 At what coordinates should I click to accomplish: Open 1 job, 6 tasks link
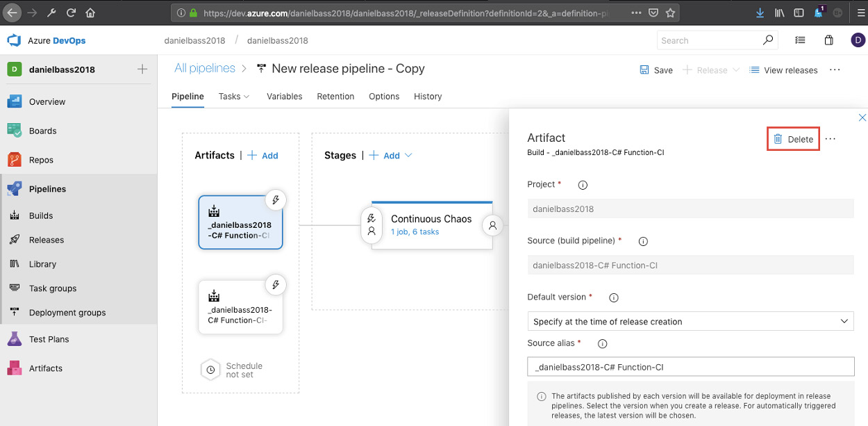[415, 232]
